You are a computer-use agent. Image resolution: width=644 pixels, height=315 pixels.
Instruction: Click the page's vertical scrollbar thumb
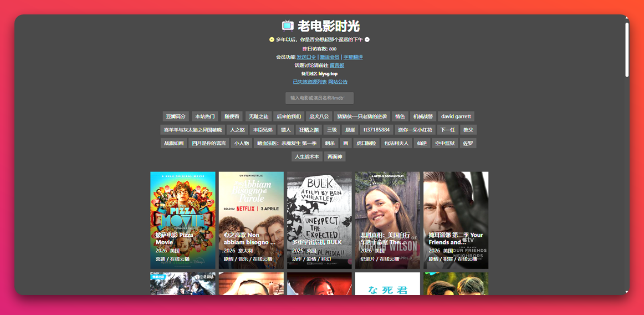(x=627, y=49)
